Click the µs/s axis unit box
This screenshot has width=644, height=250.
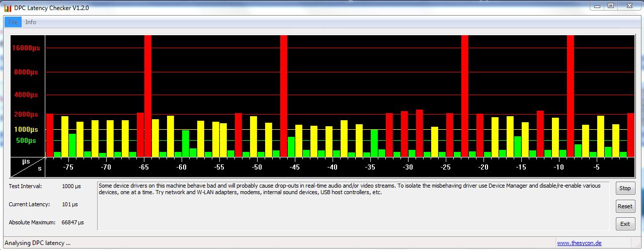tap(28, 167)
